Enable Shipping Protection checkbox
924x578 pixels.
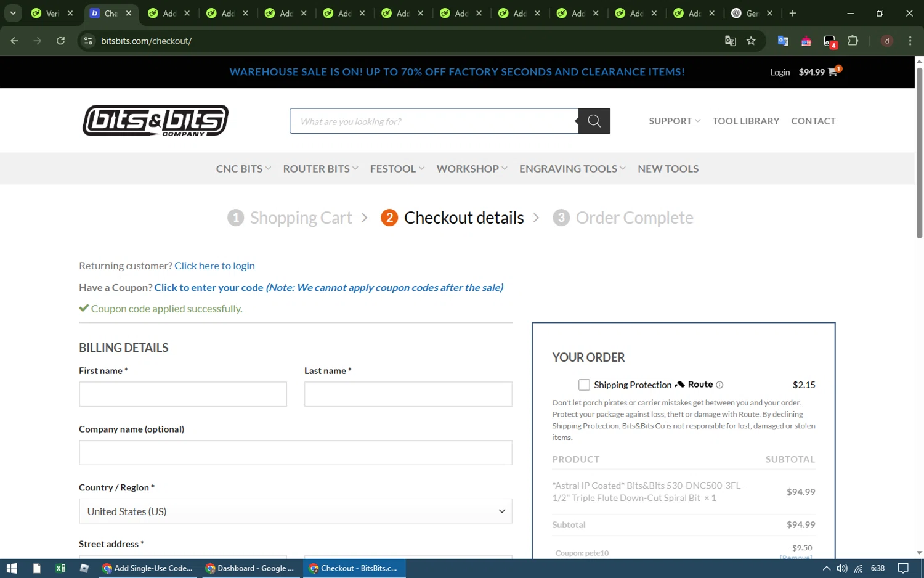584,385
